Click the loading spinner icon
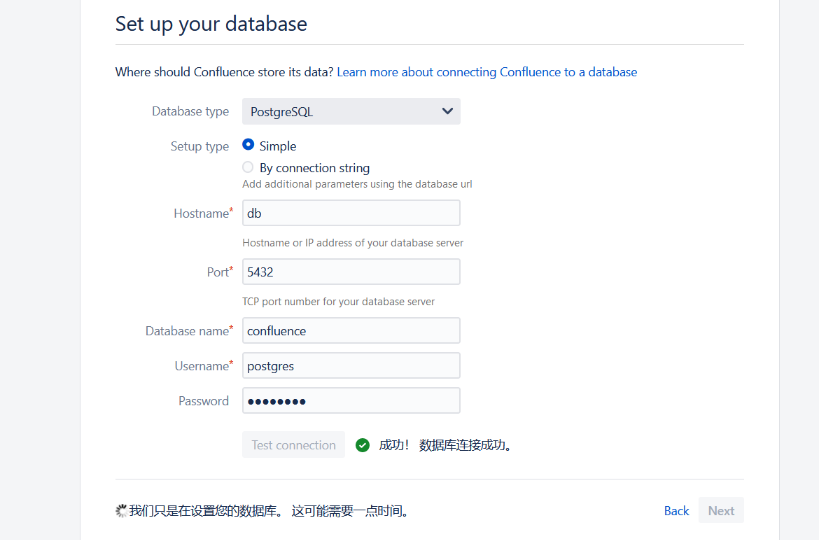 tap(122, 510)
